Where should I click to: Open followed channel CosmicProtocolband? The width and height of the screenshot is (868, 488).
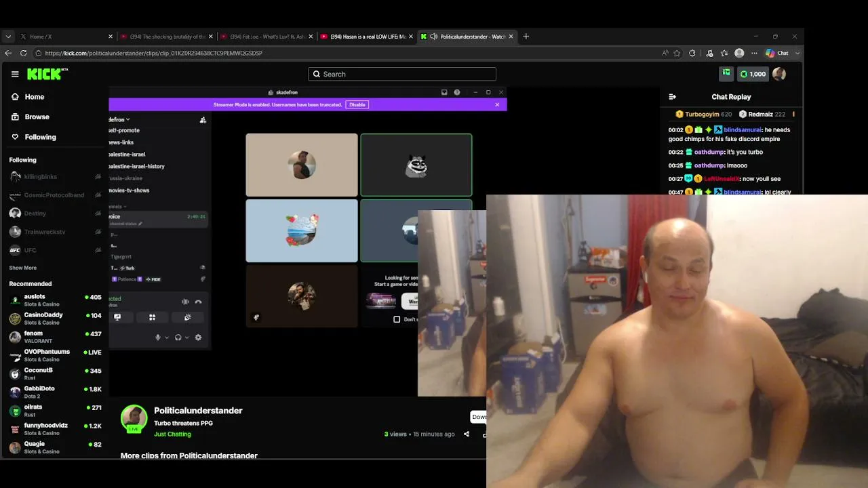54,195
